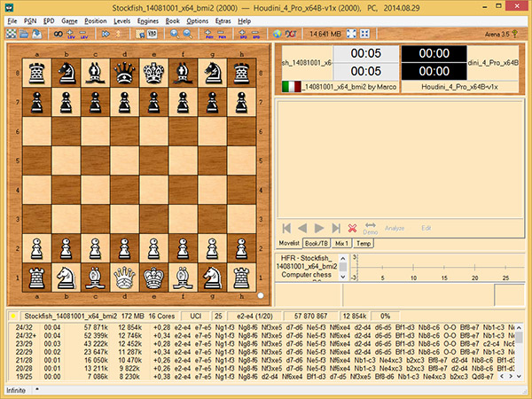Viewport: 532px width, 399px height.
Task: Open a file with the folder icon
Action: tap(24, 34)
